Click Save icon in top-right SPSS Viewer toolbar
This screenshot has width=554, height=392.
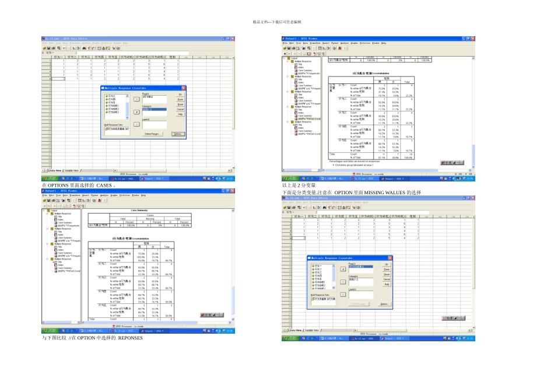289,48
